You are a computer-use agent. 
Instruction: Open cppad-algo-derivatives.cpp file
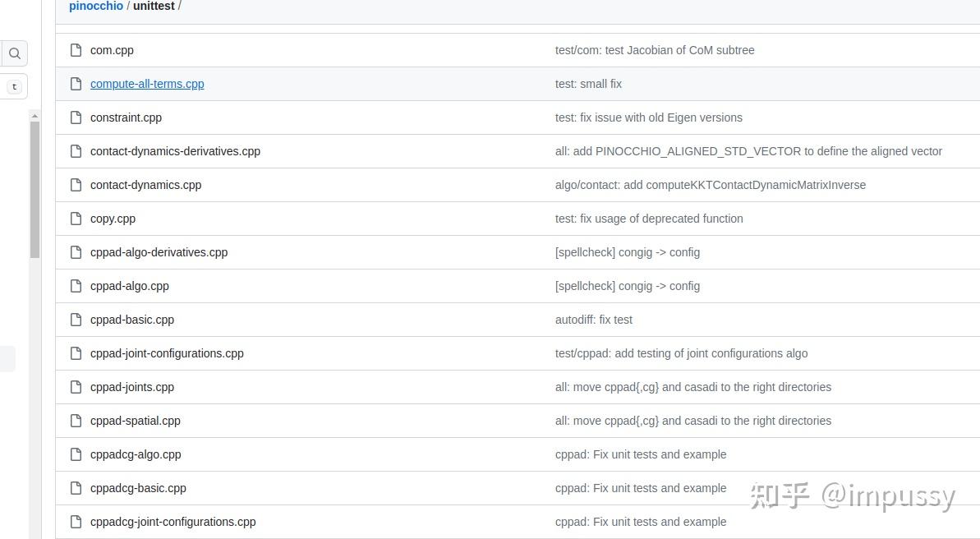tap(159, 252)
